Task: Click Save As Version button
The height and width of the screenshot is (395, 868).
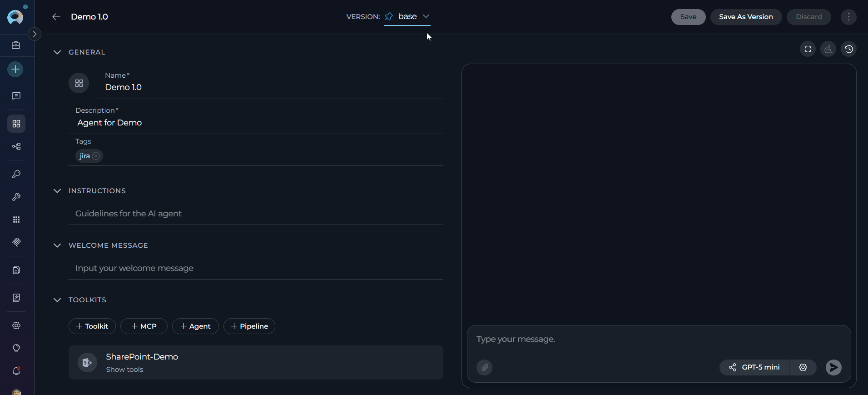Action: (746, 17)
